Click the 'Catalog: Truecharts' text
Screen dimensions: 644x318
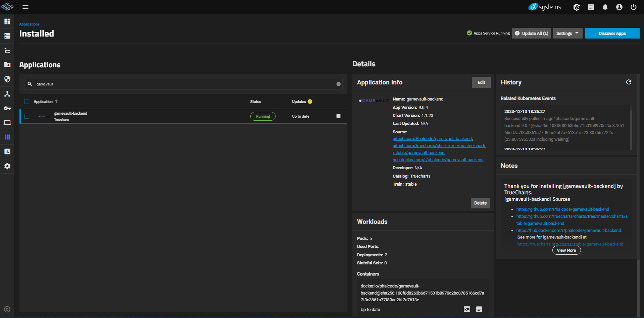(411, 176)
